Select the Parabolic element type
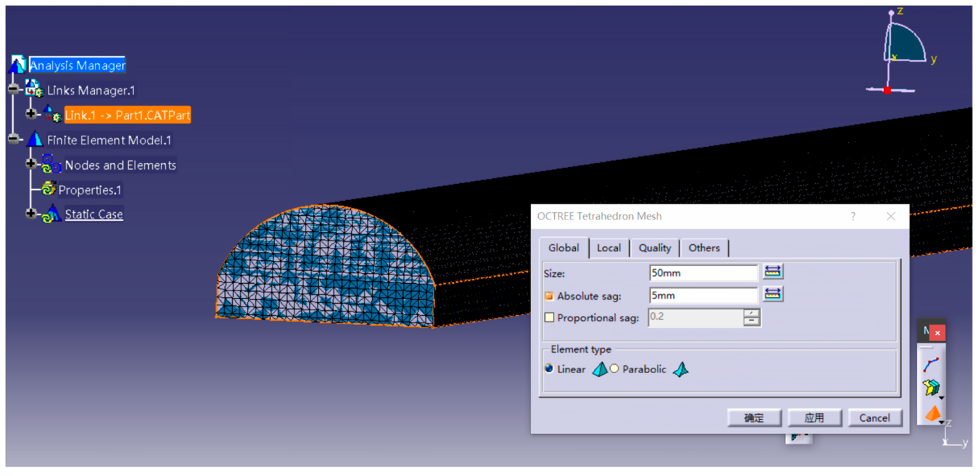980x476 pixels. 614,369
